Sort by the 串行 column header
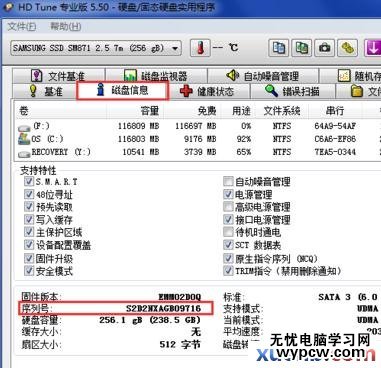The image size is (381, 368). (x=335, y=110)
